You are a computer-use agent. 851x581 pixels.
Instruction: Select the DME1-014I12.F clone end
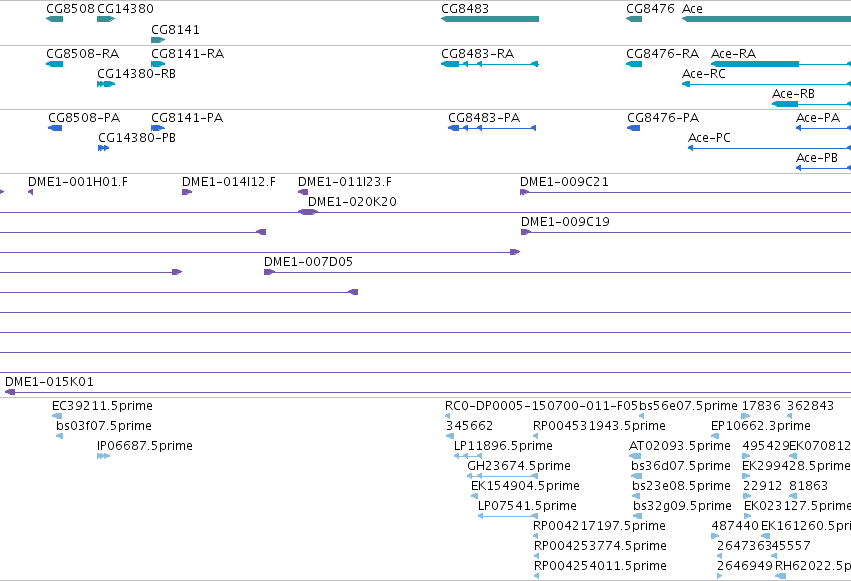pos(187,192)
